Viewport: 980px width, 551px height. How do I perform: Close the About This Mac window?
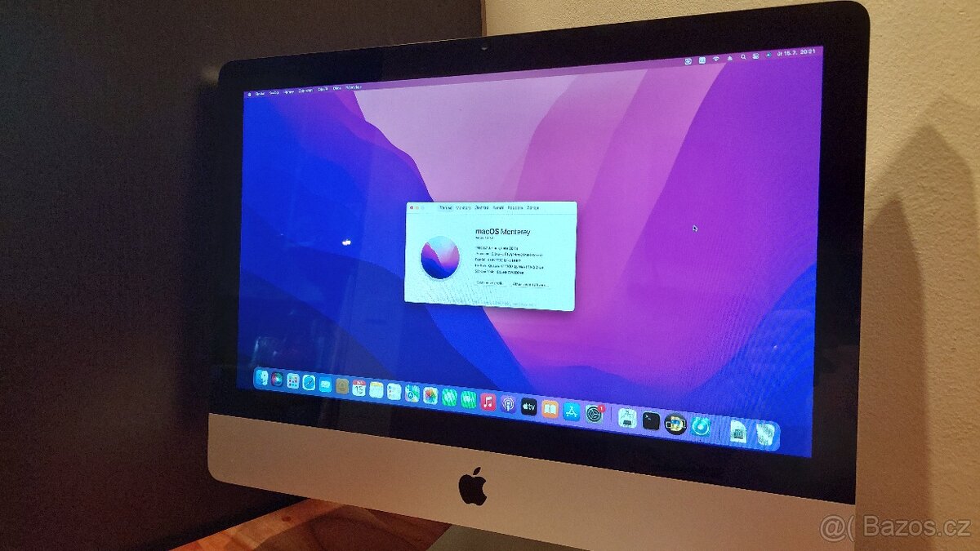click(x=412, y=207)
